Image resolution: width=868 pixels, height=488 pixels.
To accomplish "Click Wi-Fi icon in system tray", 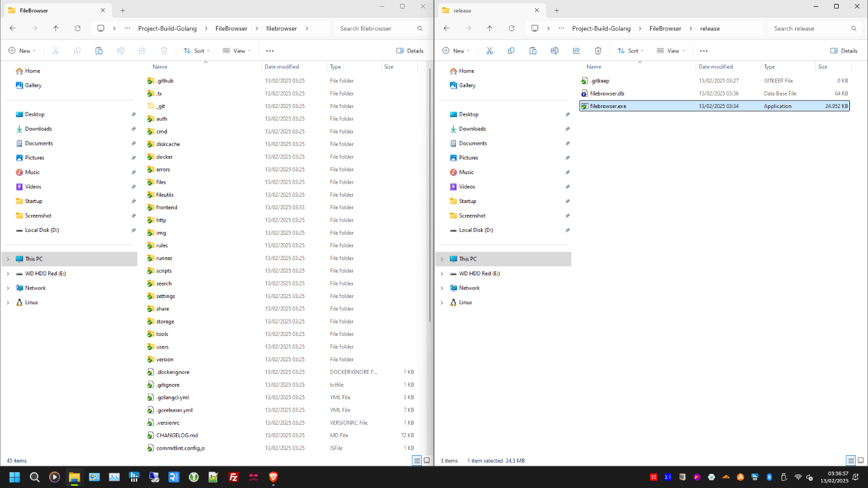I will coord(798,477).
